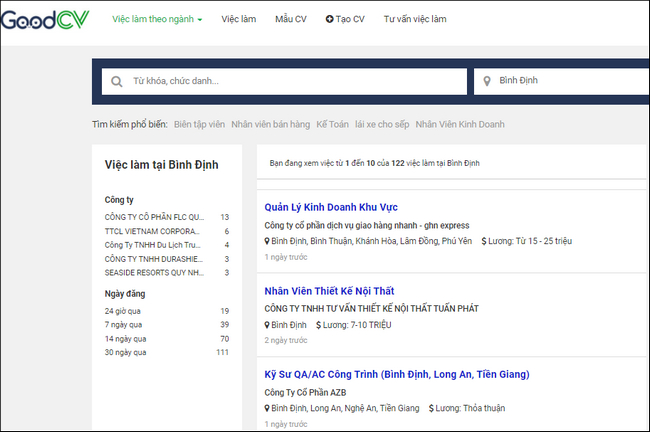Select popular search lái xe cho sếp
650x432 pixels.
tap(382, 124)
